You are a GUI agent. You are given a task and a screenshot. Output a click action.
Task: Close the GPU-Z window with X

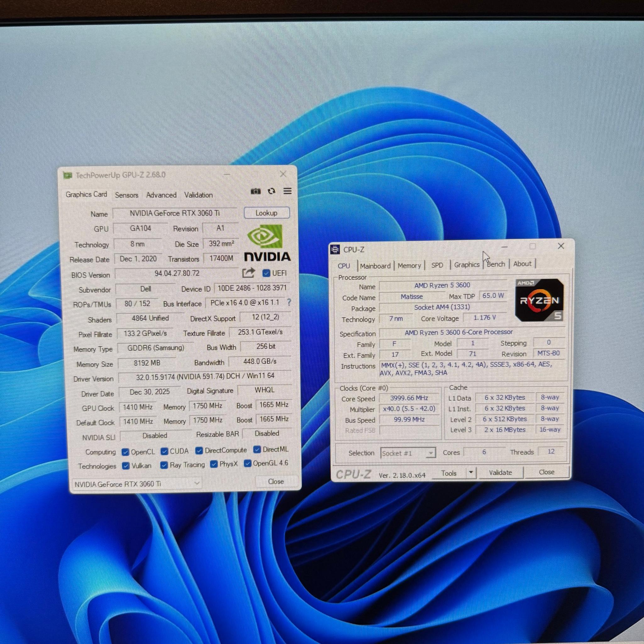[283, 174]
